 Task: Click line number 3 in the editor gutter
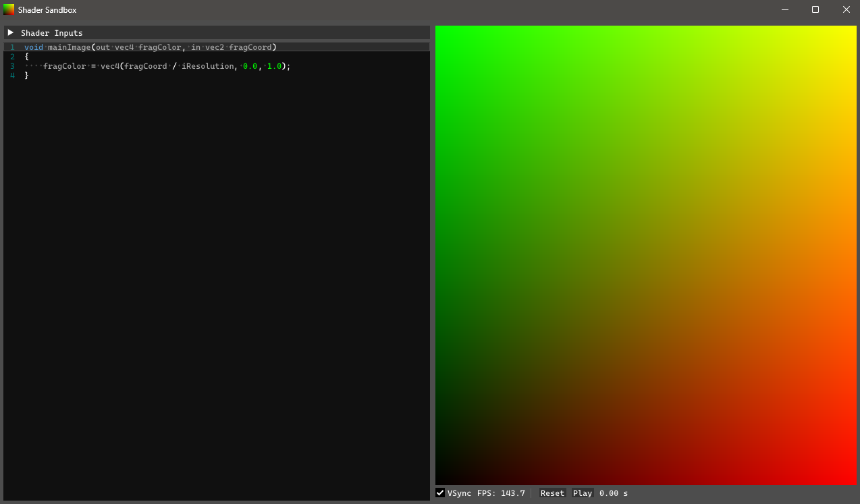[12, 66]
